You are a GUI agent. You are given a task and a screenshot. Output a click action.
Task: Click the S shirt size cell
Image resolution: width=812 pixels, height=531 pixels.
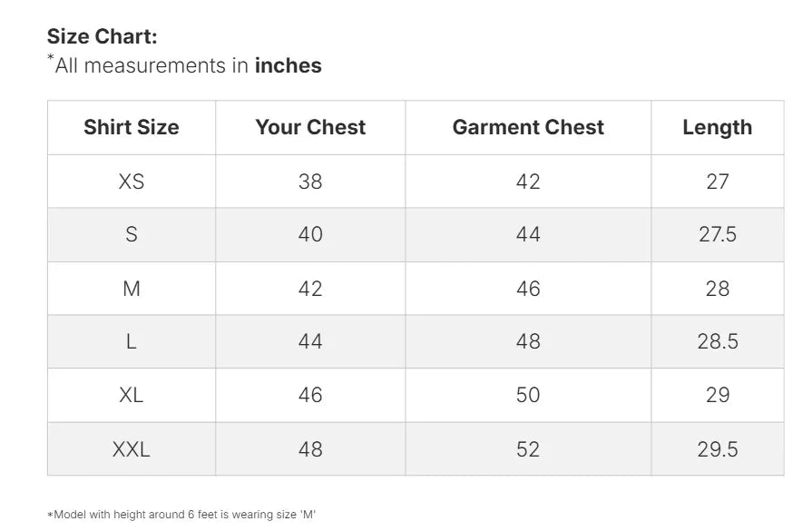coord(132,235)
